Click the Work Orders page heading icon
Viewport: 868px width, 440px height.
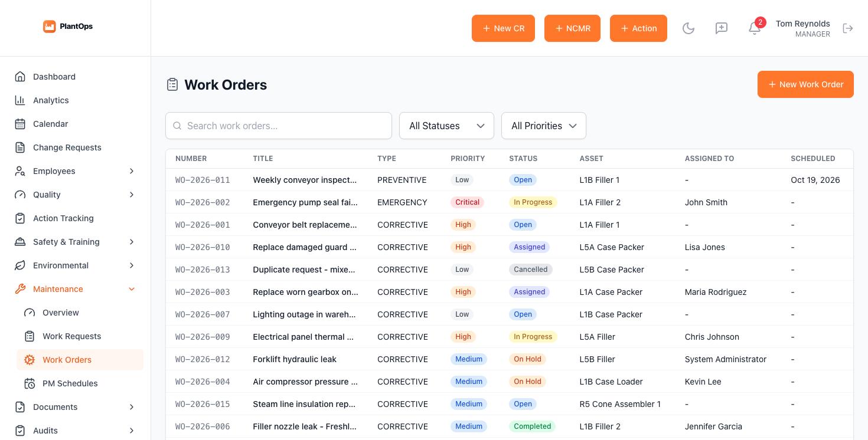pos(172,85)
